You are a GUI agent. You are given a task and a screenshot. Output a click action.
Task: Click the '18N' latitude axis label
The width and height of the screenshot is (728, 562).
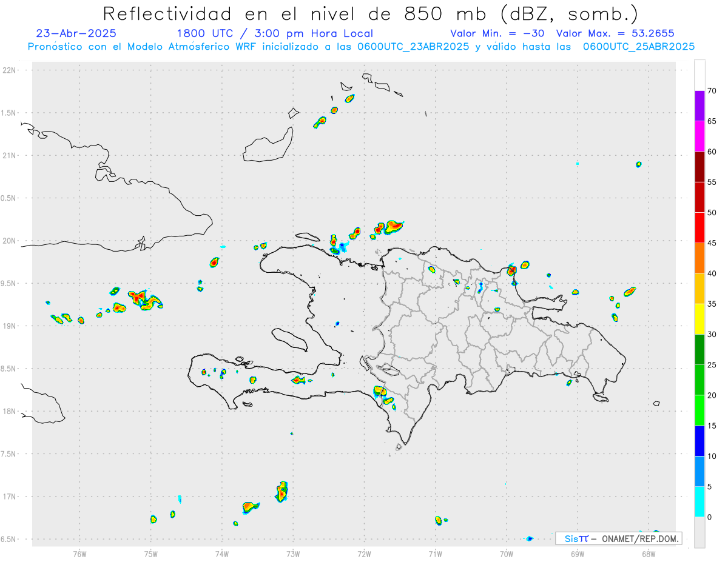10,411
